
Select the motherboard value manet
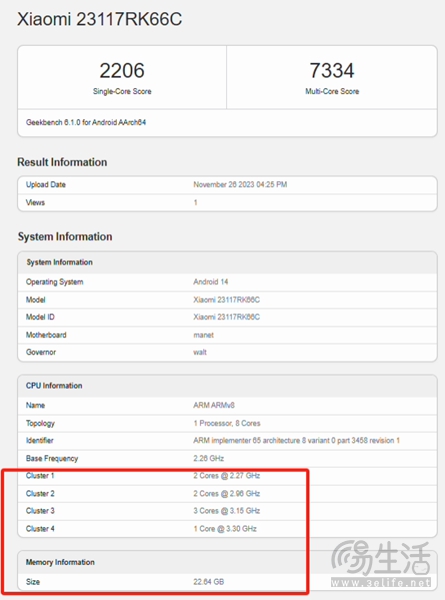(x=203, y=335)
